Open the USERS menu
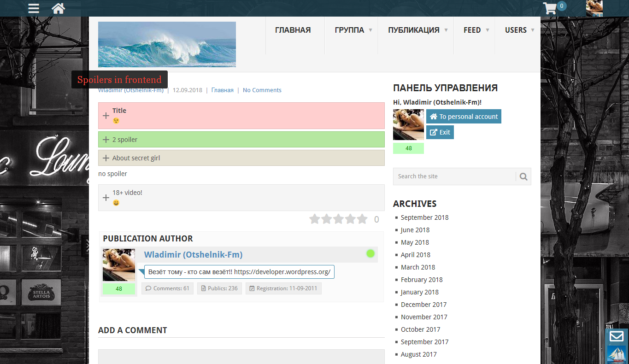The width and height of the screenshot is (629, 364). [x=516, y=30]
